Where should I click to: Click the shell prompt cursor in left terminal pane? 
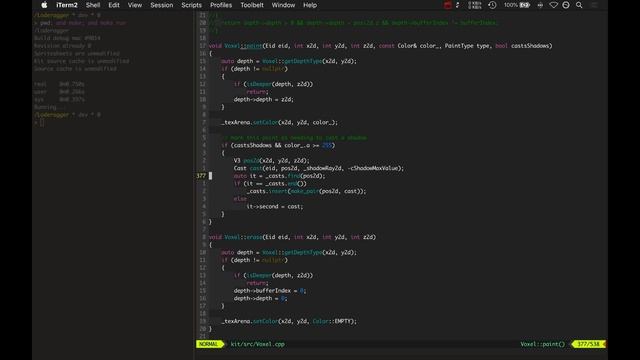[42, 122]
